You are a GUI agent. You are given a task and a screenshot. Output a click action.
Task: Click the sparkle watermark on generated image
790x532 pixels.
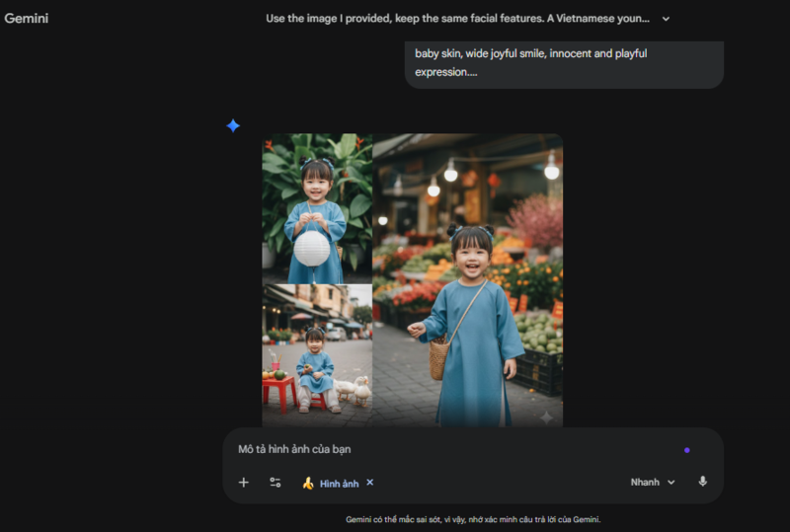pos(546,417)
